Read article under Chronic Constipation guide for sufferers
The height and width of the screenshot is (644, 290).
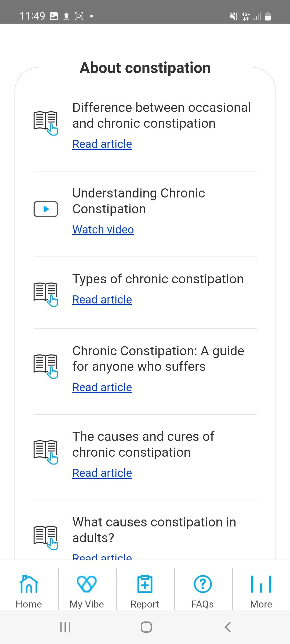(x=102, y=387)
